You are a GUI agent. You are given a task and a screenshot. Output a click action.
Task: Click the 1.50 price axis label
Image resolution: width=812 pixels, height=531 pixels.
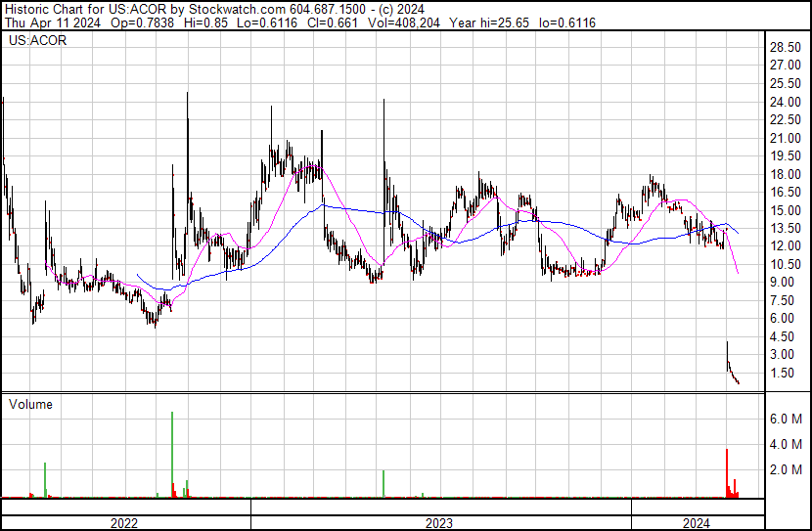point(782,373)
